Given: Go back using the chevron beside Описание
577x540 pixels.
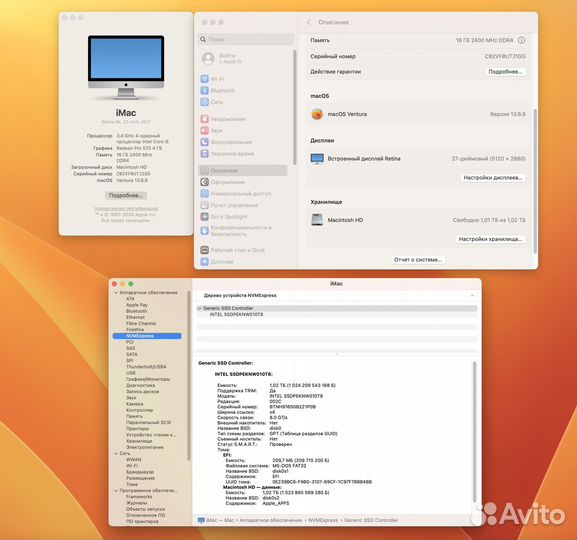Looking at the screenshot, I should click(309, 22).
